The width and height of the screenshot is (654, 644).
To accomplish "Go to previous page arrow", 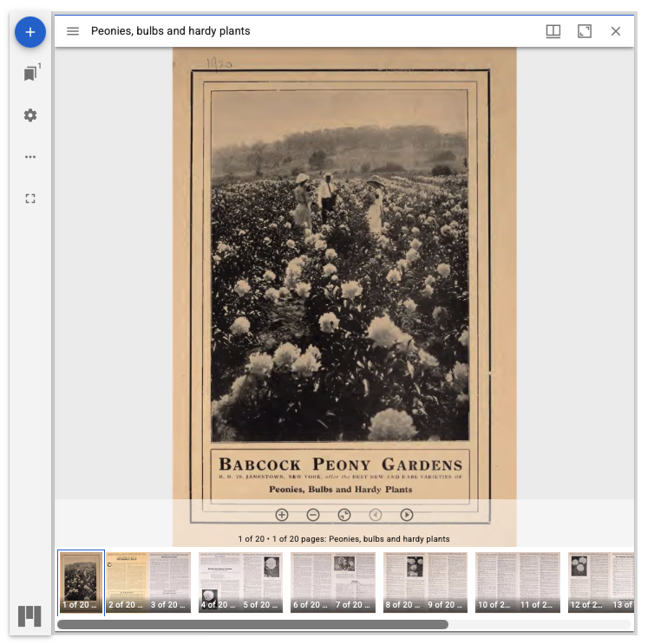I will (376, 515).
